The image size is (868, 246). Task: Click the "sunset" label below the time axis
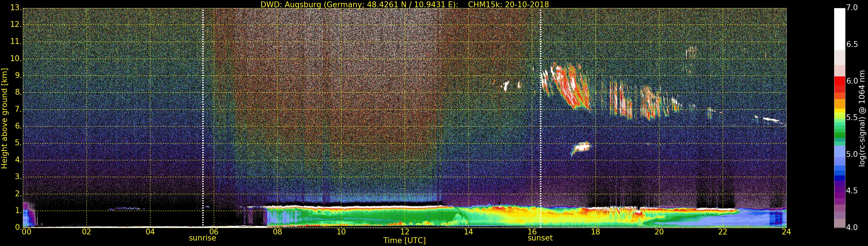tap(540, 238)
